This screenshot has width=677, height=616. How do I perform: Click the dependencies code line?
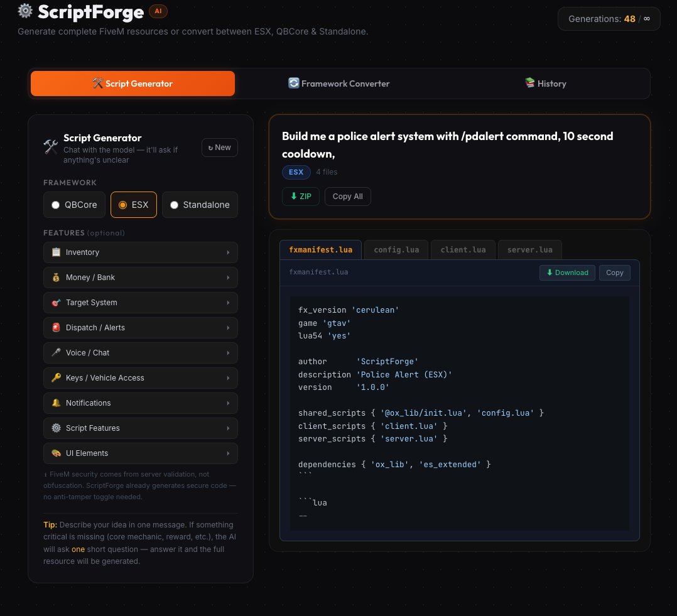pos(394,465)
